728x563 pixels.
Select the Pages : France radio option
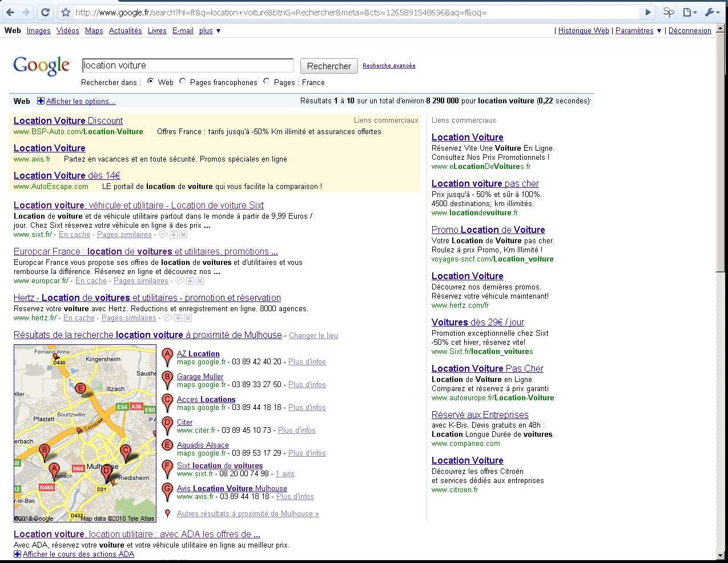[x=267, y=82]
